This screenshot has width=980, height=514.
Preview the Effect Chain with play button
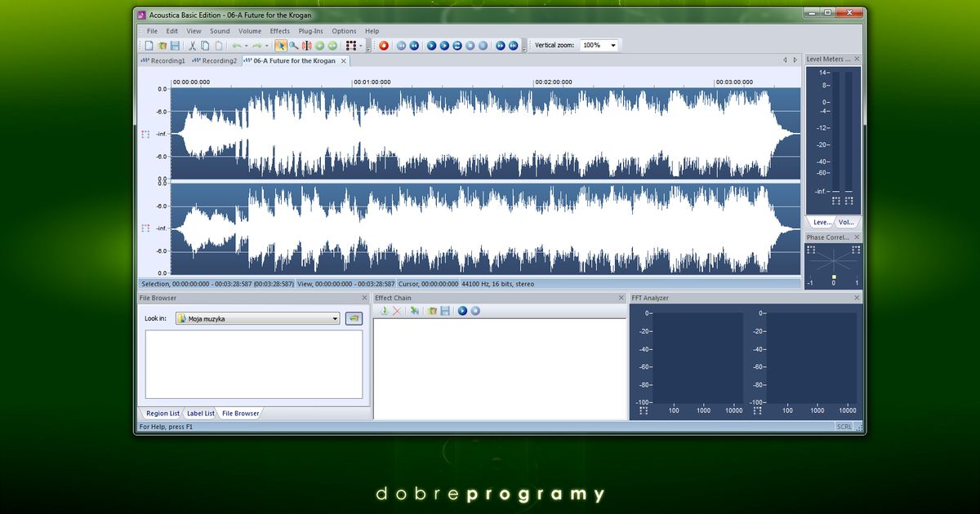[462, 311]
